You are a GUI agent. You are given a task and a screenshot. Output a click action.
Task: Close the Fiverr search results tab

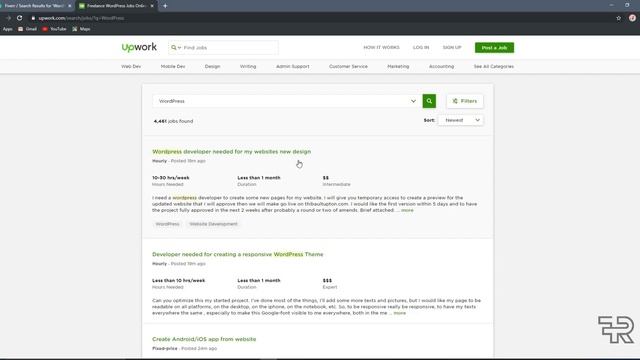click(69, 6)
